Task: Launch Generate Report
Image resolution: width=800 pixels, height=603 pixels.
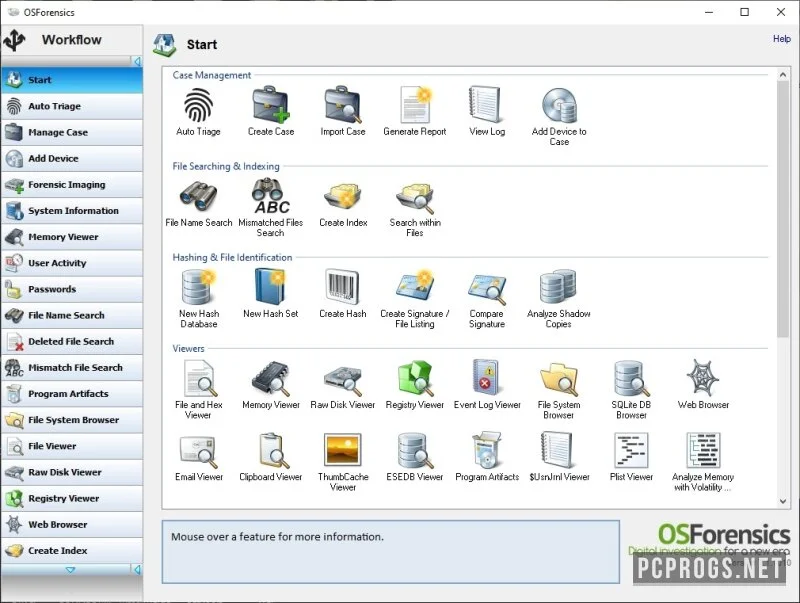Action: click(415, 105)
